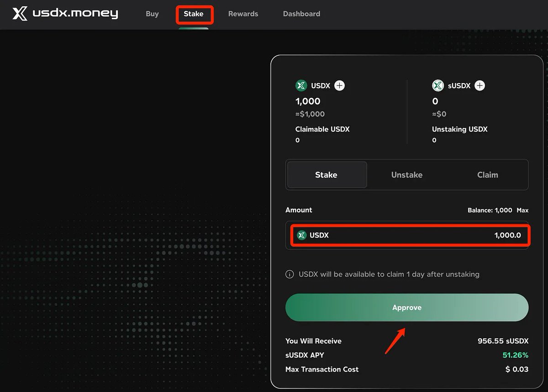
Task: Select the You Will Receive label
Action: tap(313, 341)
